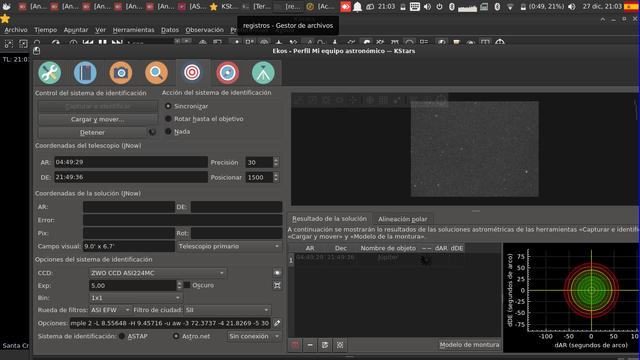The image size is (640, 360).
Task: Click the remove solution minus icon
Action: [310, 345]
